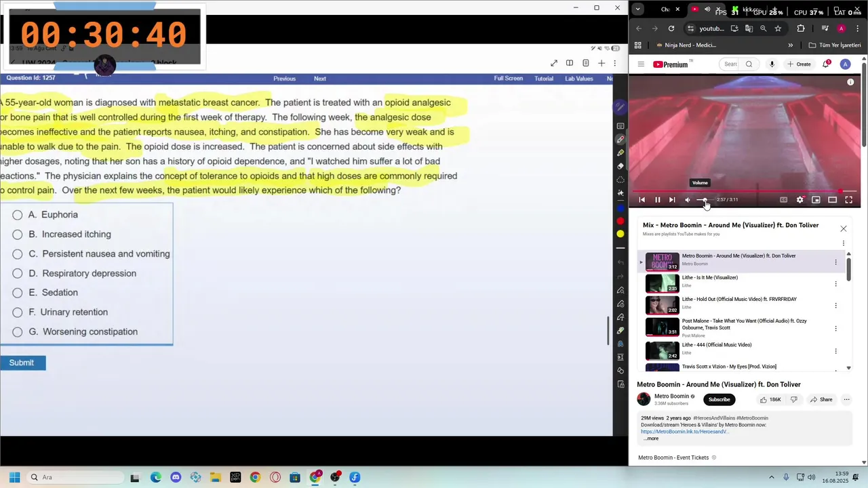Click the YouTube Create button
This screenshot has height=488, width=868.
coord(799,64)
